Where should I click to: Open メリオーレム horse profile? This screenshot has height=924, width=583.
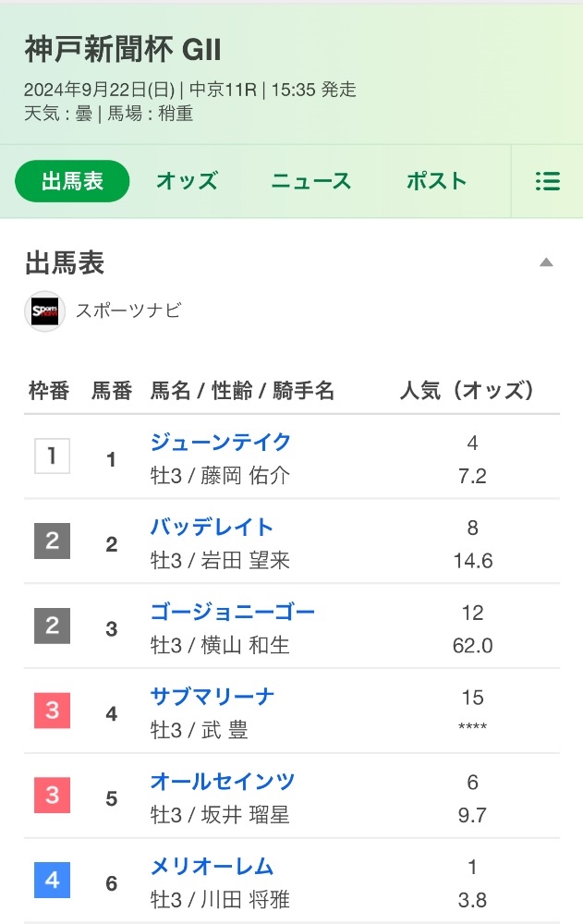(213, 867)
